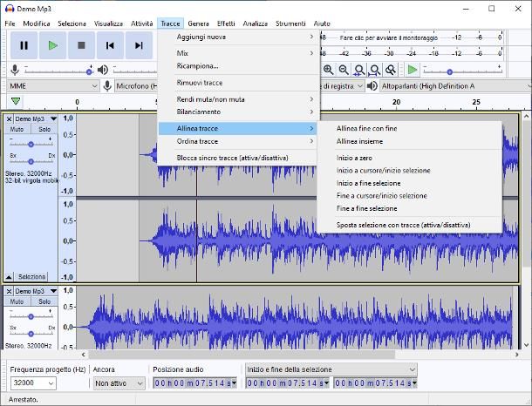This screenshot has height=406, width=532.
Task: Fit selection to window width zoom icon
Action: 359,70
